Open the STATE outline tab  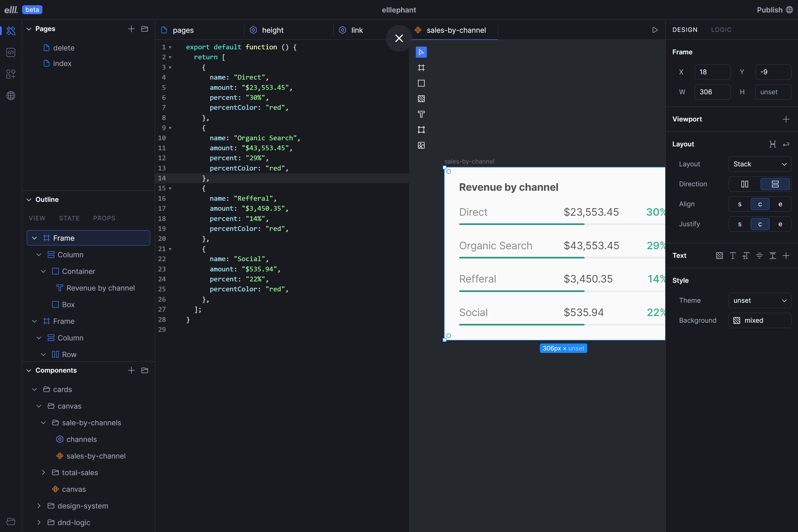[69, 218]
